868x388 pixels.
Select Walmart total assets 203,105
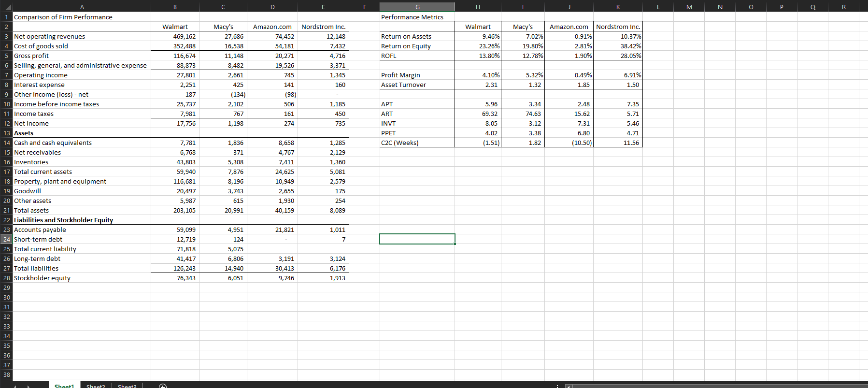[x=175, y=210]
